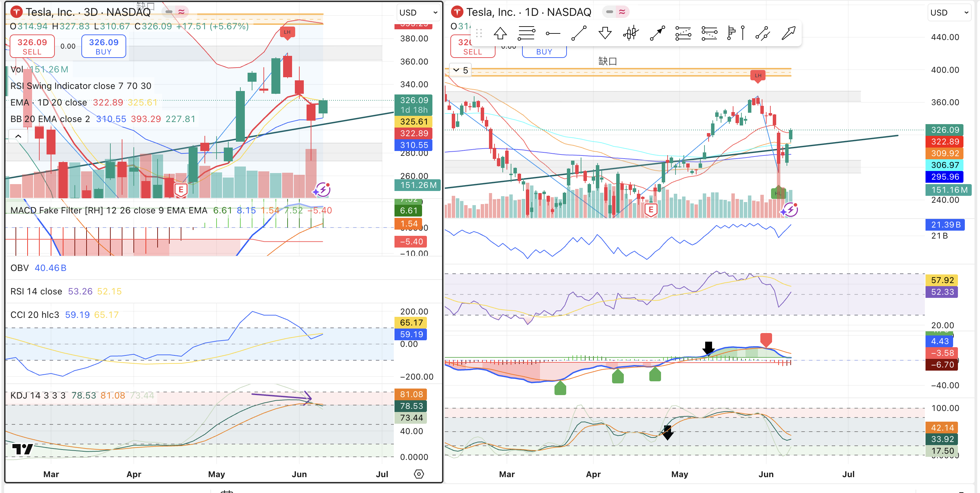This screenshot has height=493, width=980.
Task: Click the orange 309.92 label on 1D axis
Action: point(944,153)
